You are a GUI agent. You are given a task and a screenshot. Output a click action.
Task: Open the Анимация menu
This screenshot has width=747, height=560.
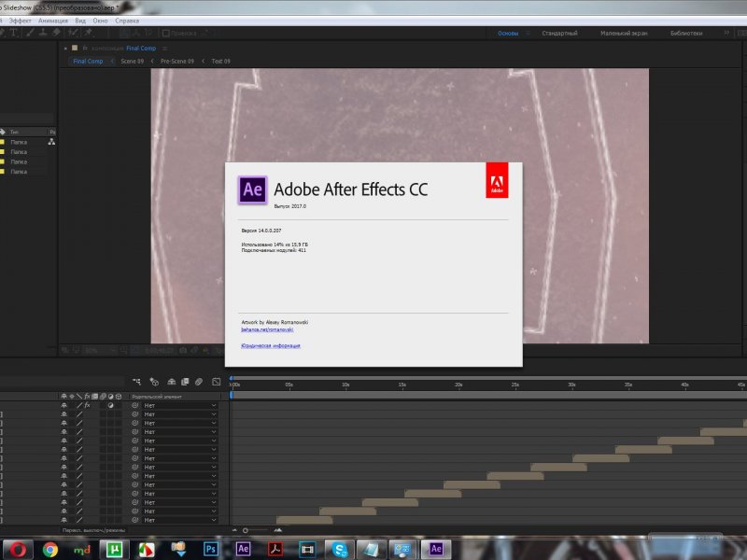[53, 21]
